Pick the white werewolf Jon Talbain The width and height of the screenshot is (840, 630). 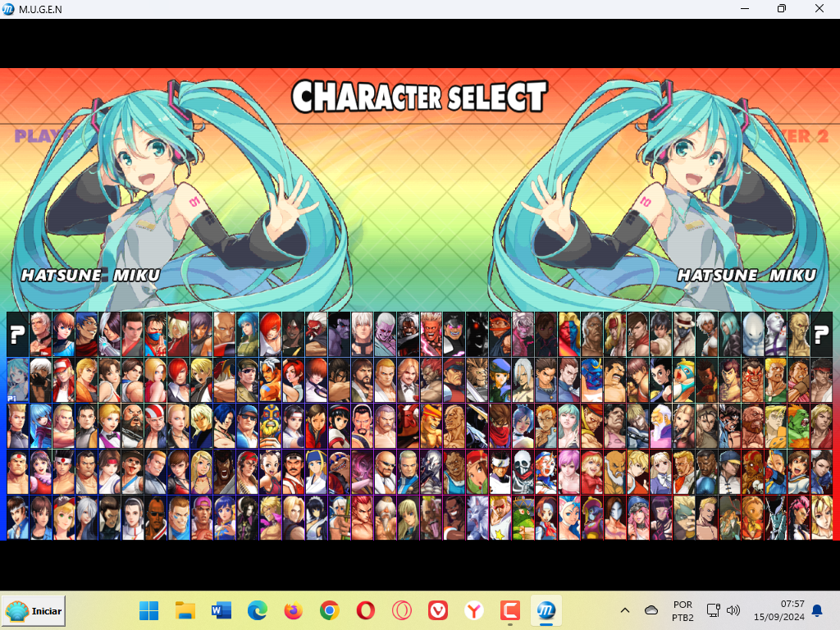[x=477, y=518]
